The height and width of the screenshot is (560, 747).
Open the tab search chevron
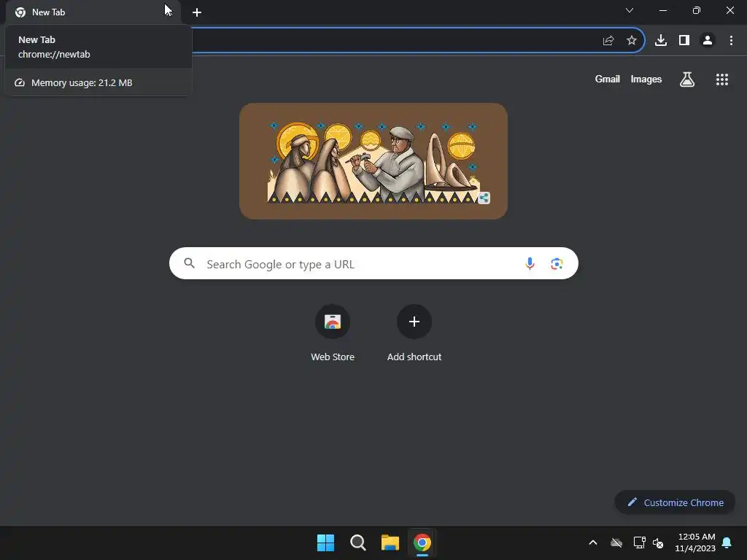[630, 10]
